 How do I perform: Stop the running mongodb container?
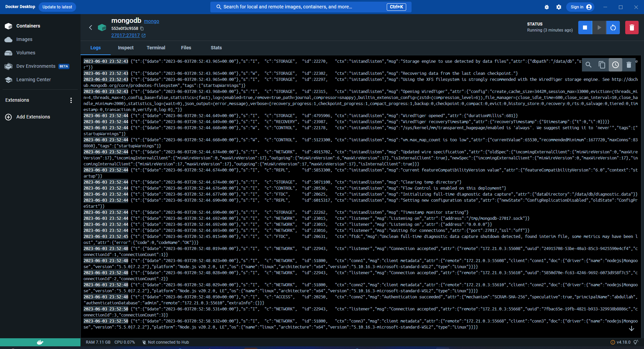585,28
